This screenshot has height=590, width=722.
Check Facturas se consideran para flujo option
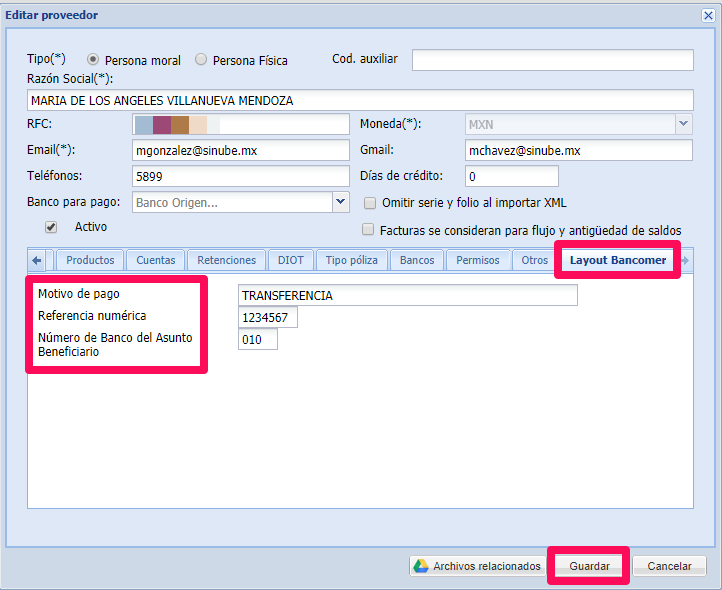click(368, 229)
